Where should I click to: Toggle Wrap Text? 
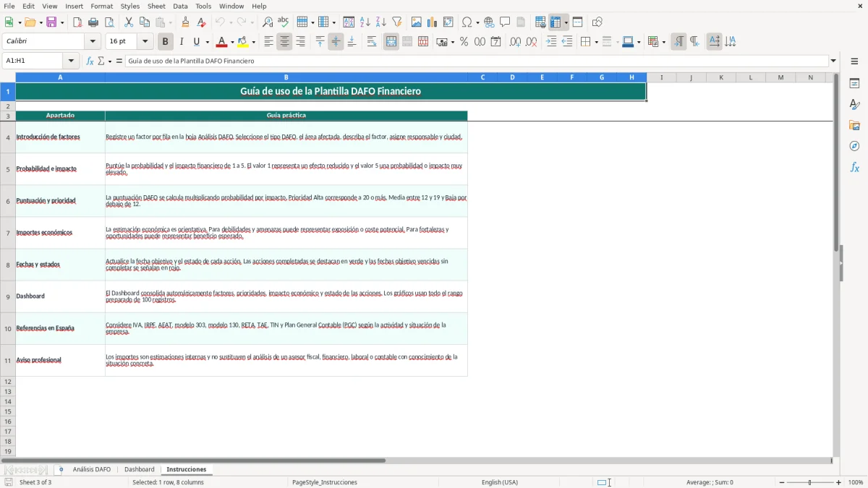coord(372,42)
